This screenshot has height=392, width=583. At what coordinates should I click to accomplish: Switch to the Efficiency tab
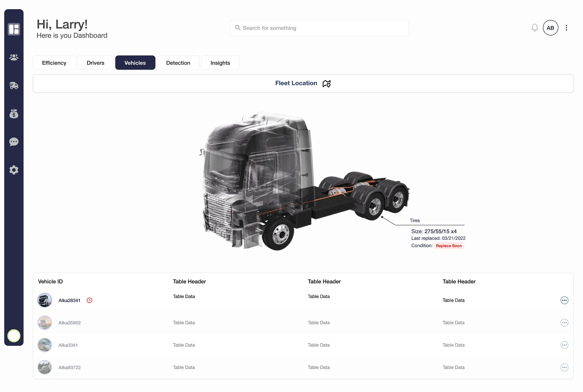(x=54, y=63)
